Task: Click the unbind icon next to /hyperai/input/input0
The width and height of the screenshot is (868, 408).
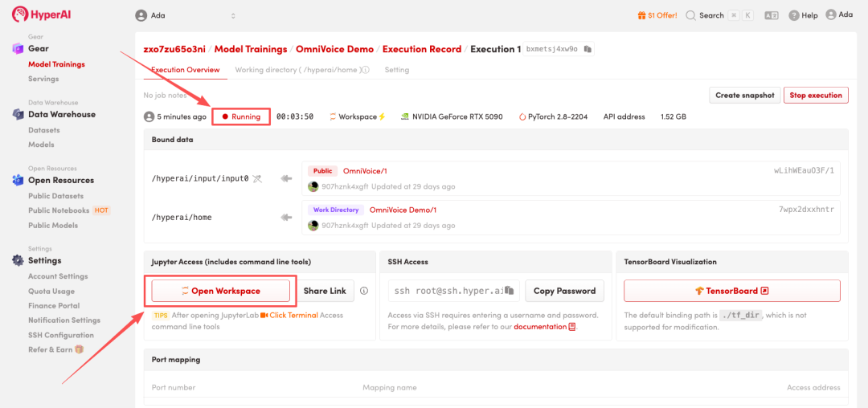Action: pos(257,178)
